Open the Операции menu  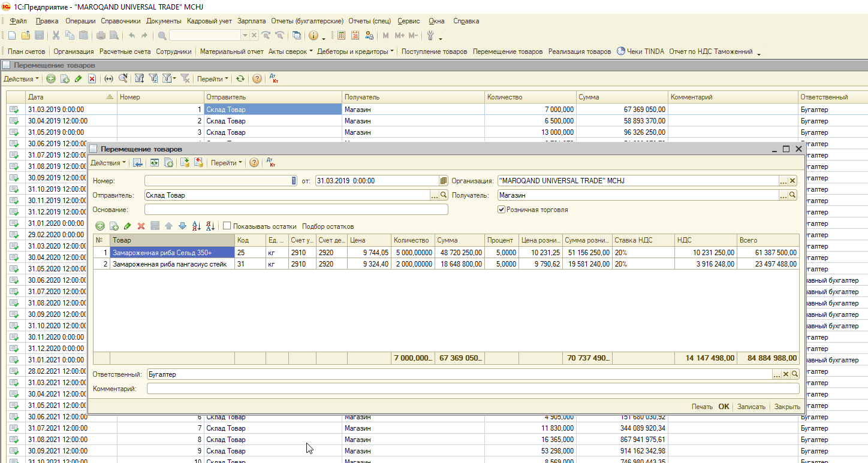[x=80, y=21]
